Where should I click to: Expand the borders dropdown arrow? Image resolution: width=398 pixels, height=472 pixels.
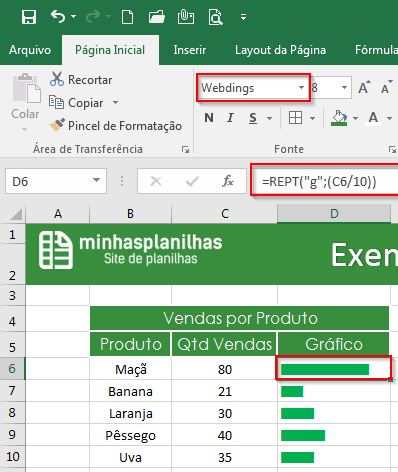point(312,118)
